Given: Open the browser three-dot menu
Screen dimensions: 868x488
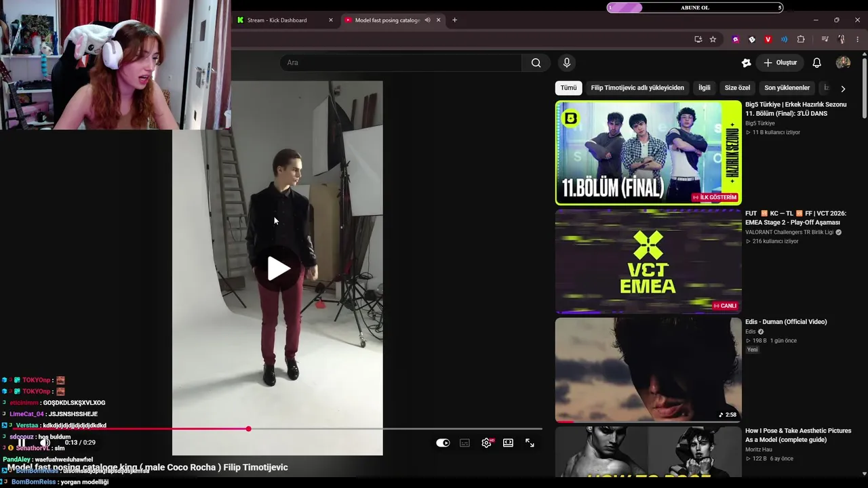Looking at the screenshot, I should click(x=857, y=39).
